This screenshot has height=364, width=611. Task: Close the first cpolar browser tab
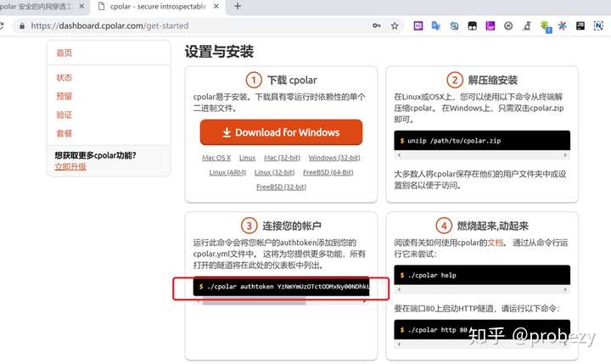[81, 6]
